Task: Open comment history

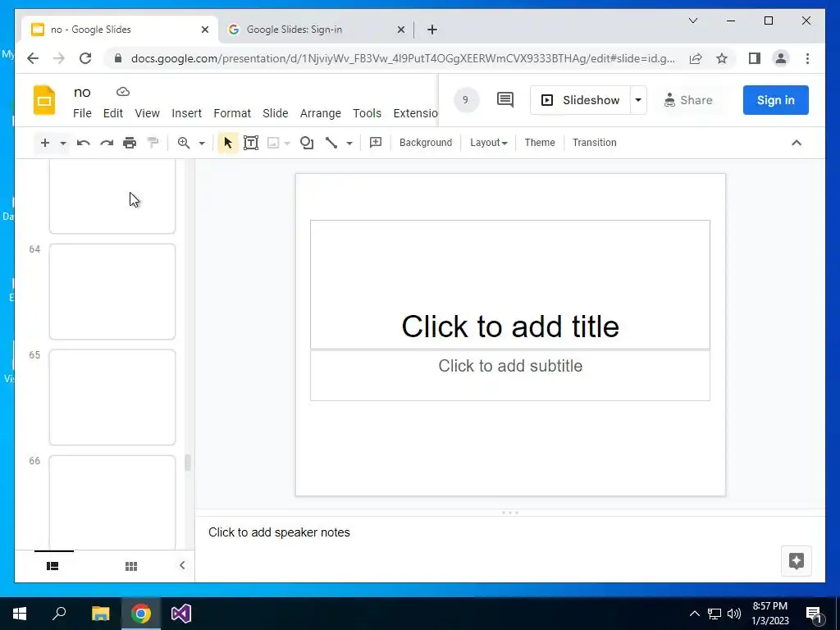Action: click(x=505, y=99)
